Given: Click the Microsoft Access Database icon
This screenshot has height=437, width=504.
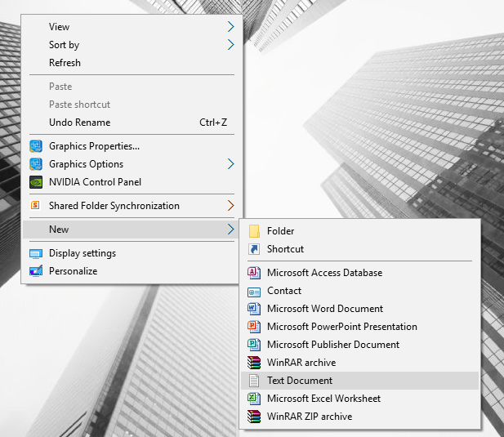Looking at the screenshot, I should (253, 273).
